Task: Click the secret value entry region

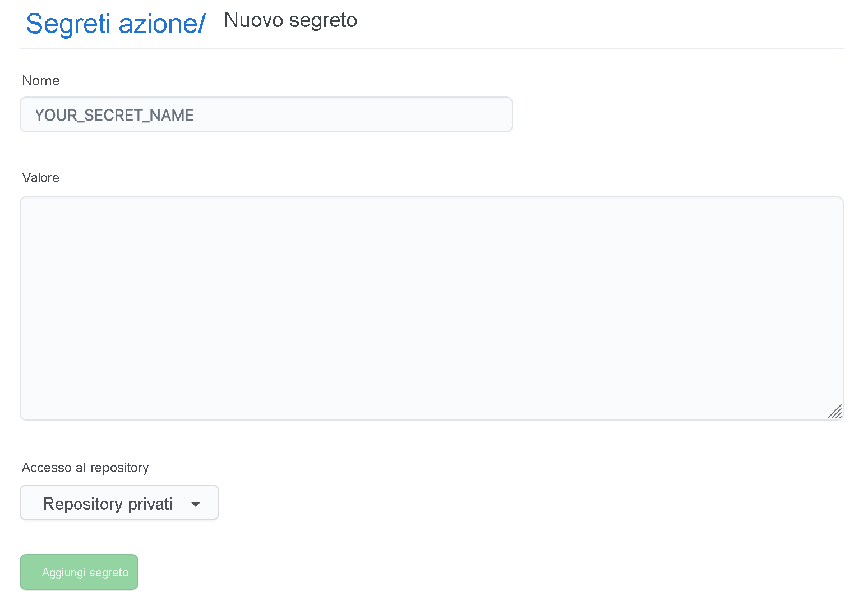Action: (x=432, y=308)
